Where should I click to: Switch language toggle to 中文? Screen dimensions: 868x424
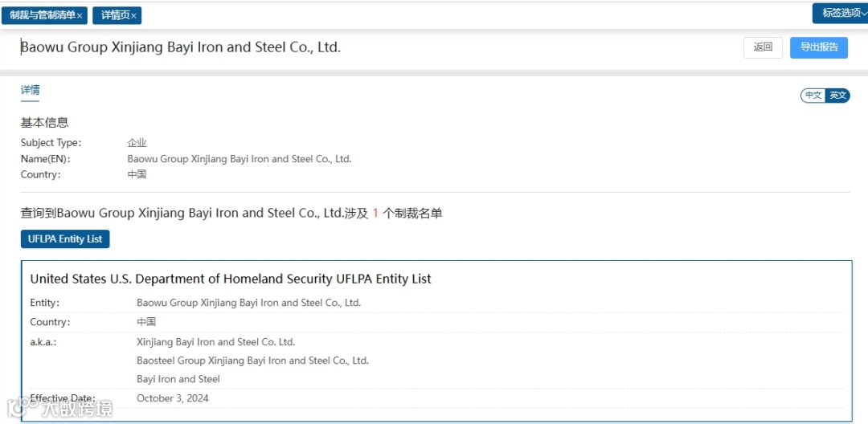(813, 95)
